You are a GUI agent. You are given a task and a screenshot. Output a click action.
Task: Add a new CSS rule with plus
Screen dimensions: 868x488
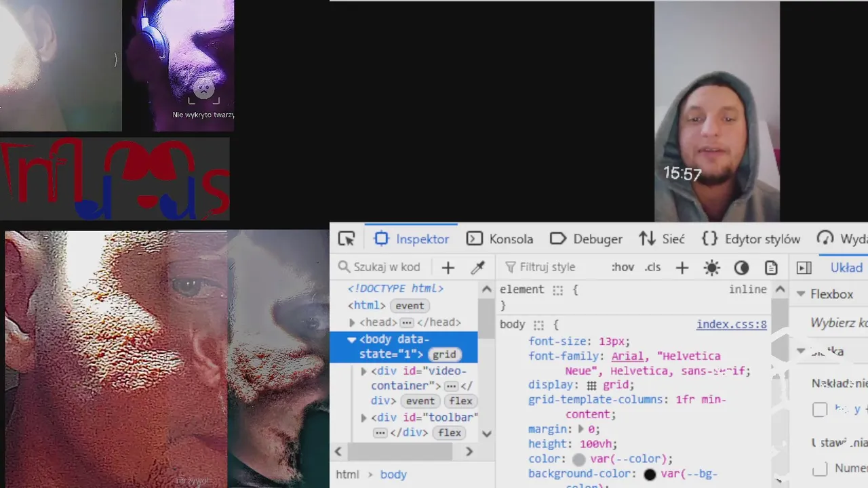coord(682,268)
